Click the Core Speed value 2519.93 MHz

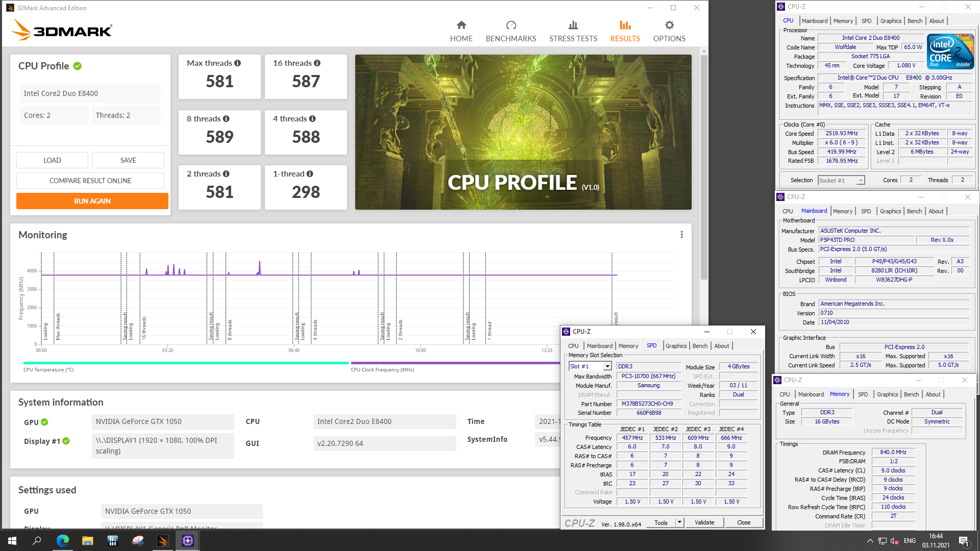coord(842,134)
